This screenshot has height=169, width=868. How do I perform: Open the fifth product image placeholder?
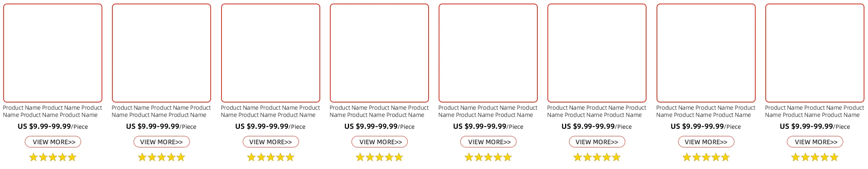tap(488, 53)
